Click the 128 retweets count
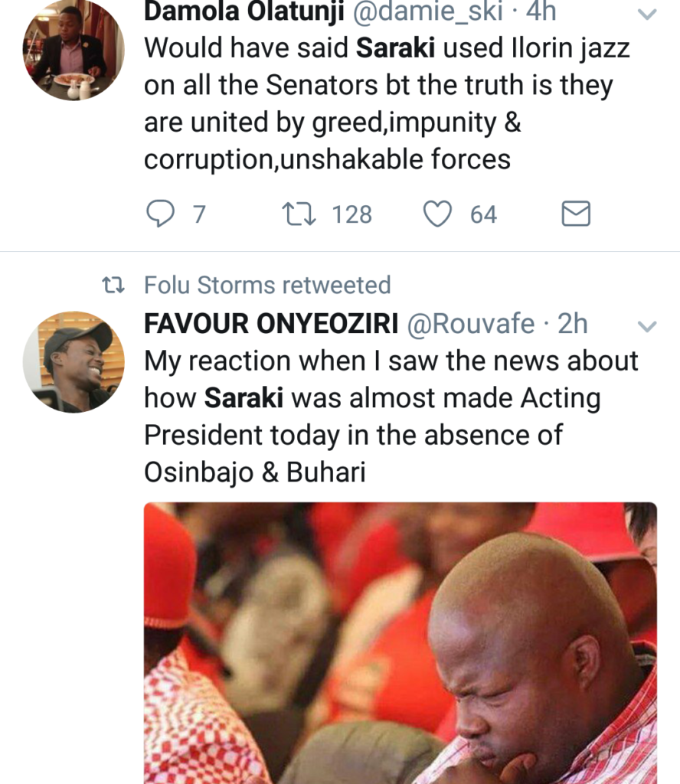Screen dimensions: 680x784 click(352, 214)
